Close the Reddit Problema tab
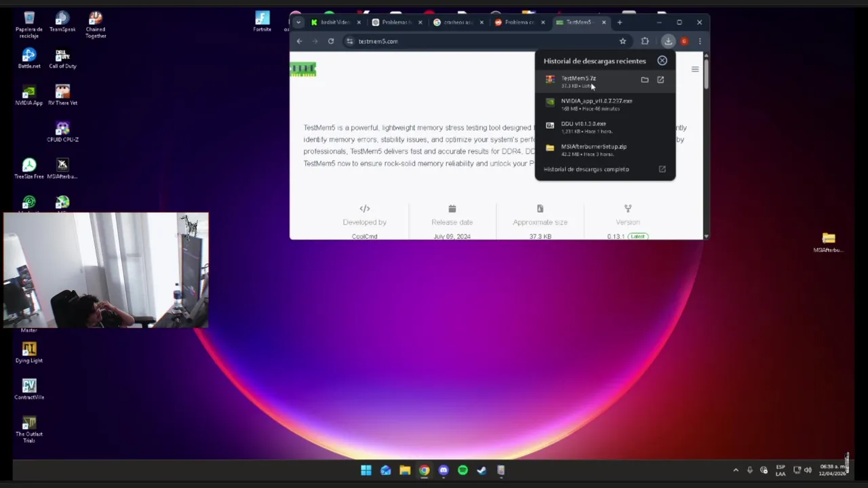The width and height of the screenshot is (868, 488). pyautogui.click(x=542, y=22)
